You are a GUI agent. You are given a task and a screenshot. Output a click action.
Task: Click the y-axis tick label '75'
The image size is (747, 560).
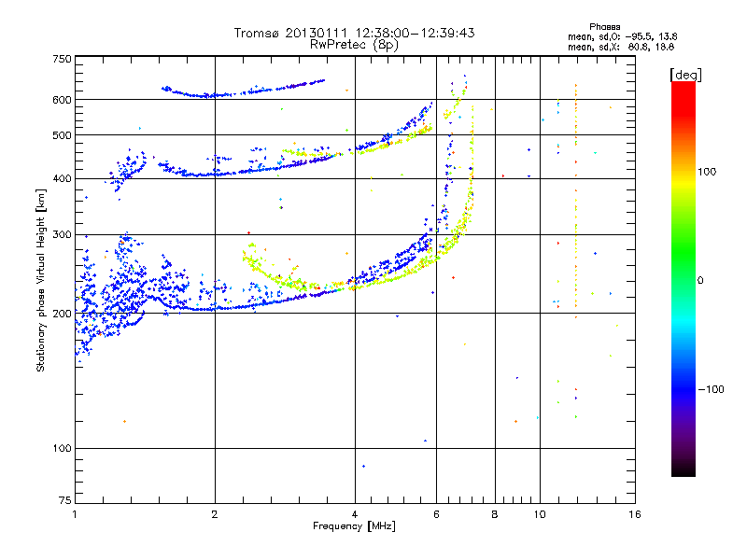click(x=65, y=500)
